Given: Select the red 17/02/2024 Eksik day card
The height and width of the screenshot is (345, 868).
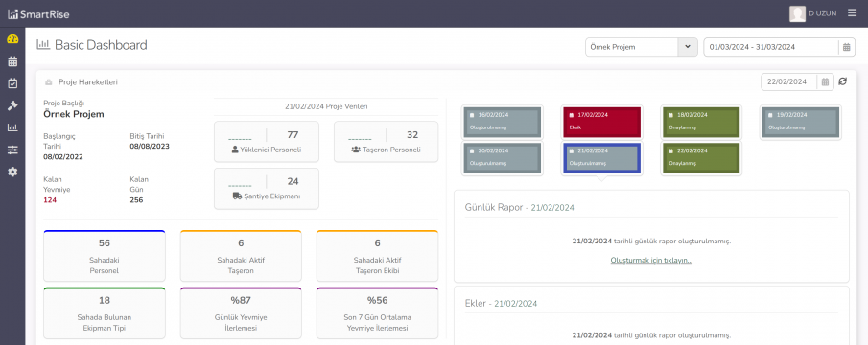Looking at the screenshot, I should (x=601, y=123).
